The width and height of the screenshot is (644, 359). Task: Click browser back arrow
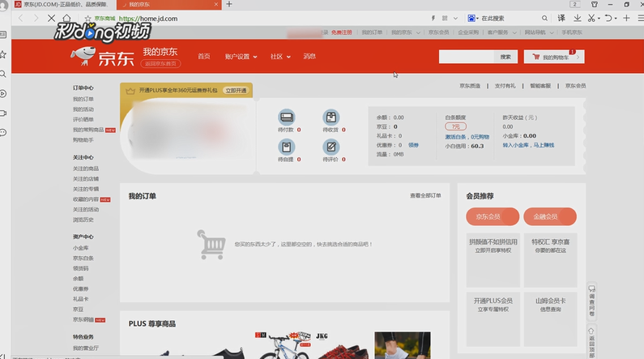coord(21,18)
